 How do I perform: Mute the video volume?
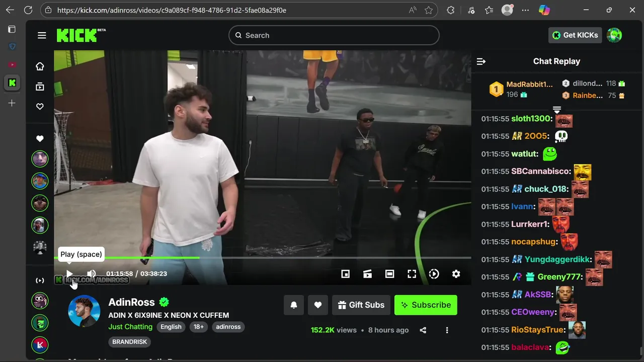click(x=91, y=274)
